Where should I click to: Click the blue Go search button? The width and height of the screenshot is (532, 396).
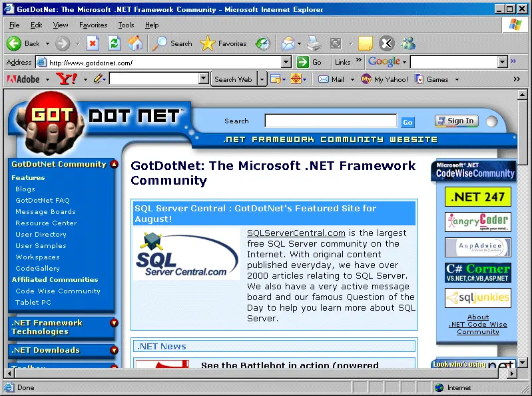(407, 122)
